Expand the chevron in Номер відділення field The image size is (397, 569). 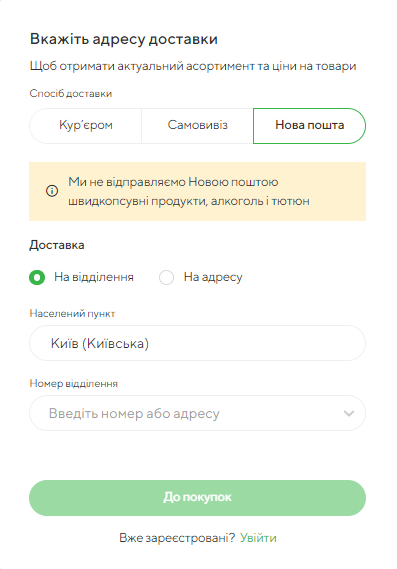click(x=349, y=413)
